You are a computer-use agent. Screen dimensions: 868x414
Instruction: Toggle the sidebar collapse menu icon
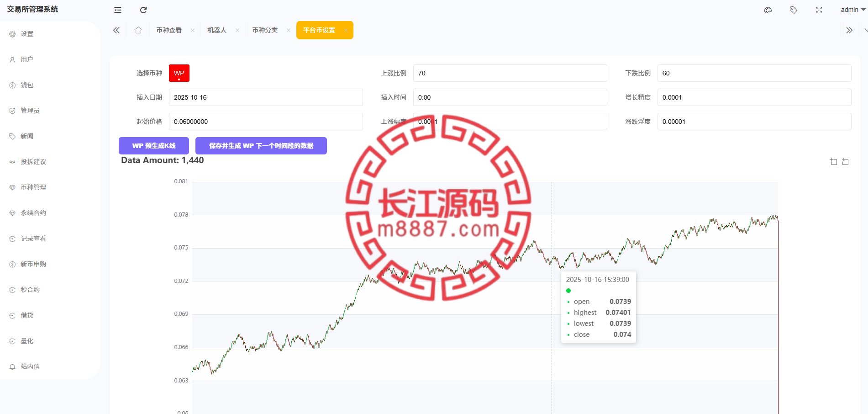pyautogui.click(x=118, y=10)
